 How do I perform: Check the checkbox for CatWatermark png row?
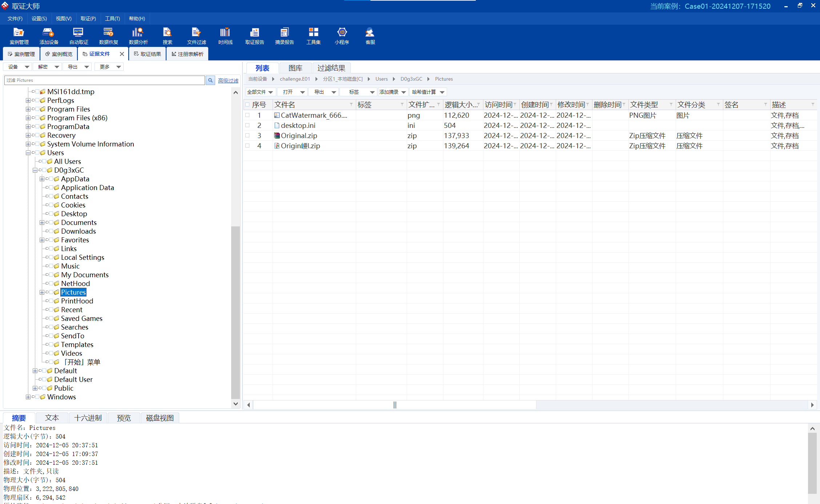click(248, 115)
